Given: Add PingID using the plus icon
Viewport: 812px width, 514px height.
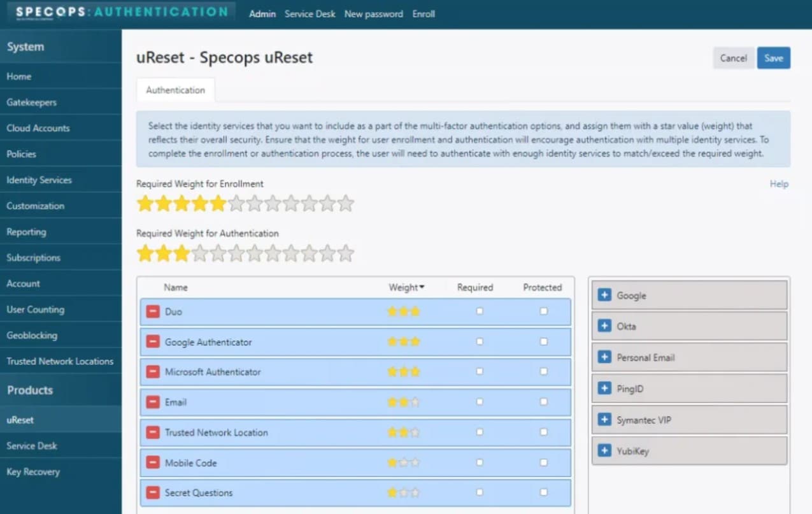Looking at the screenshot, I should [x=605, y=389].
